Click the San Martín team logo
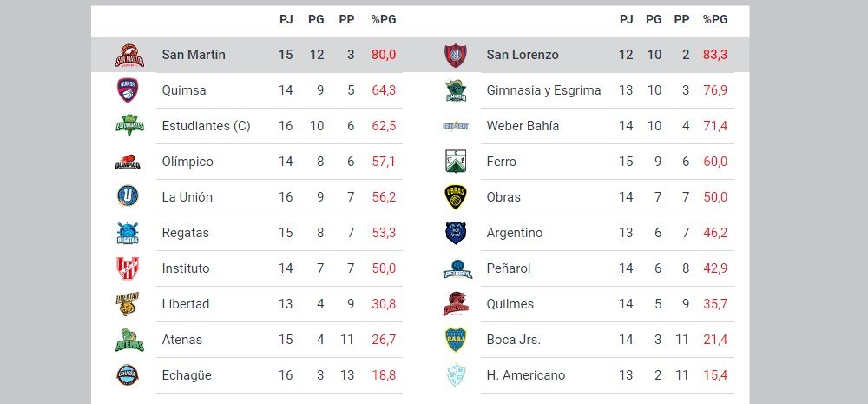The height and width of the screenshot is (404, 868). coord(129,56)
